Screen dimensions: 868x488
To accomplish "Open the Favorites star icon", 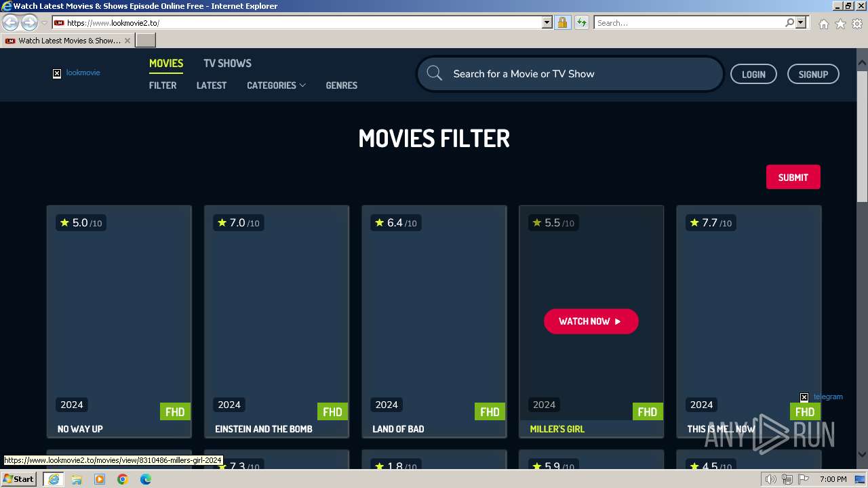I will pos(840,24).
